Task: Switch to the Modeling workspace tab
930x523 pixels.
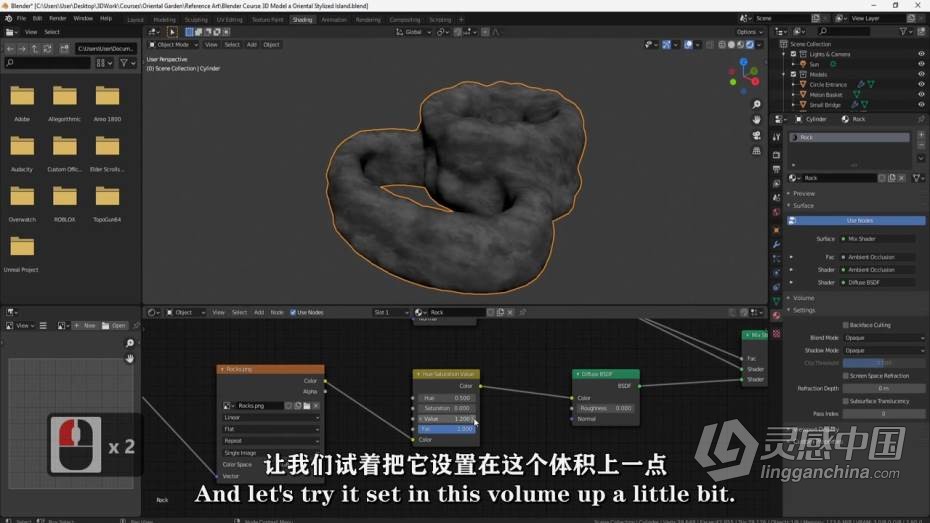Action: coord(164,20)
